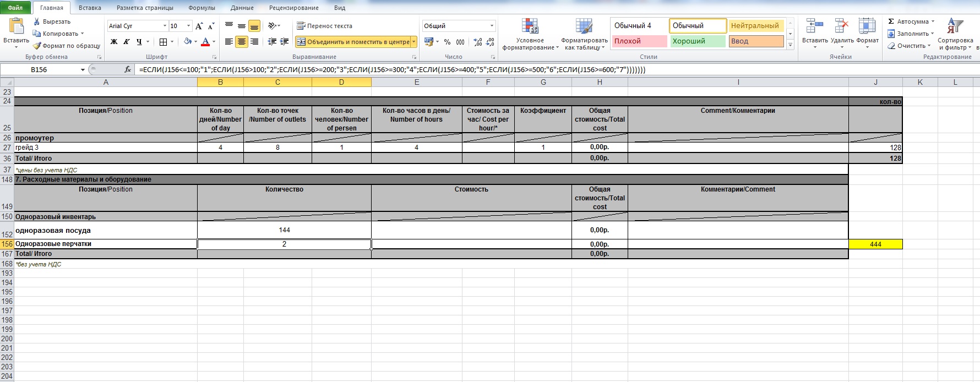Viewport: 980px width, 382px height.
Task: Toggle top vertical alignment
Action: point(229,26)
